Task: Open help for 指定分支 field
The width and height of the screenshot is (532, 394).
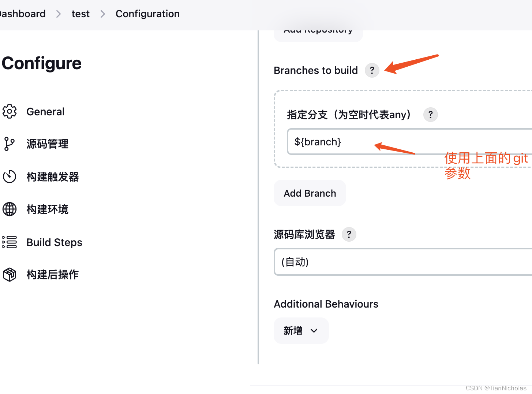Action: (x=430, y=115)
